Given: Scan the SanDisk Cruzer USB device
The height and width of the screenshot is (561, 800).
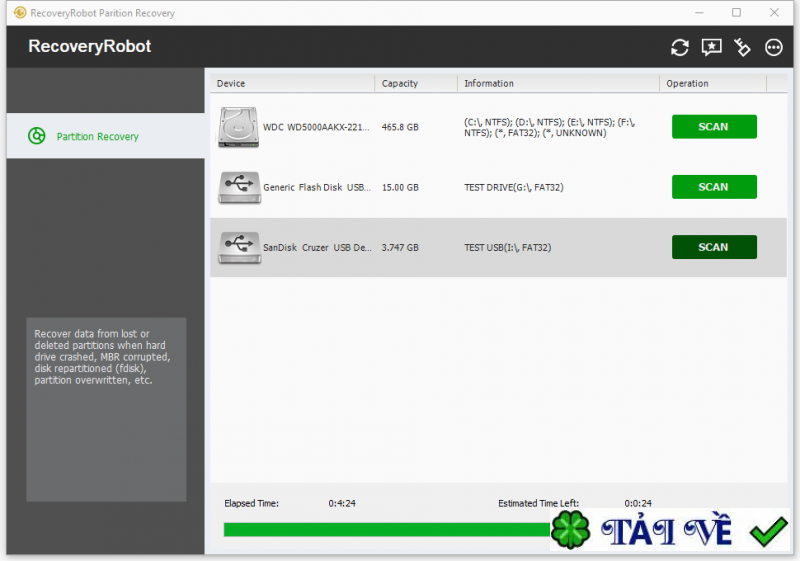Looking at the screenshot, I should 714,247.
